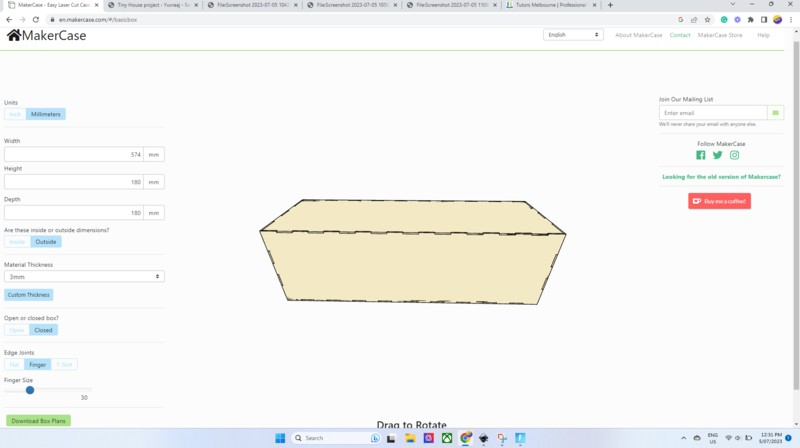
Task: Select Millimeters units
Action: point(45,114)
